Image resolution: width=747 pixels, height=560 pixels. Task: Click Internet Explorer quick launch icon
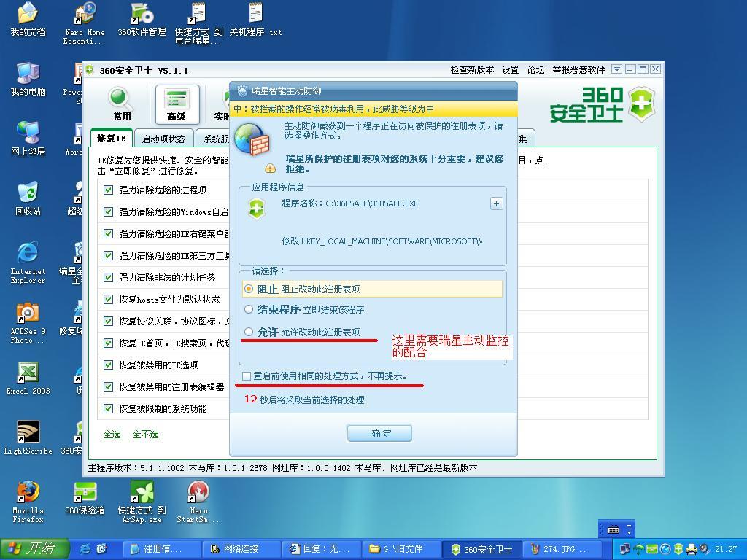pos(85,549)
